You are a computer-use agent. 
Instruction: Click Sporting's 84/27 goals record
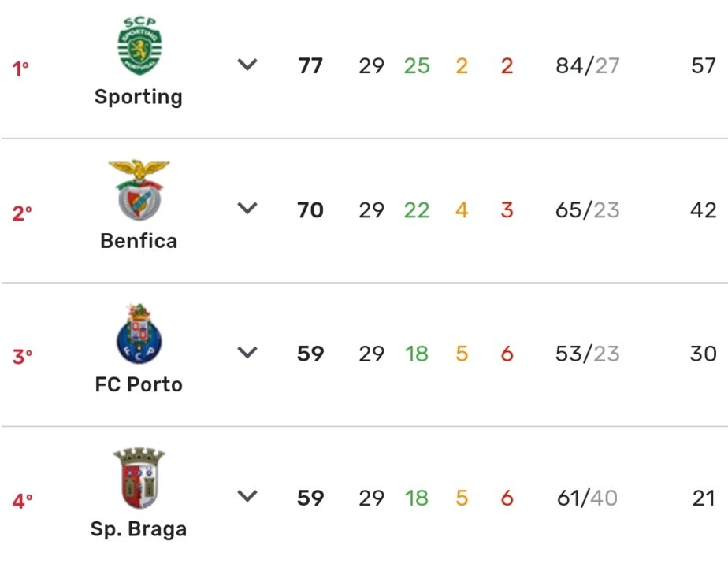587,66
